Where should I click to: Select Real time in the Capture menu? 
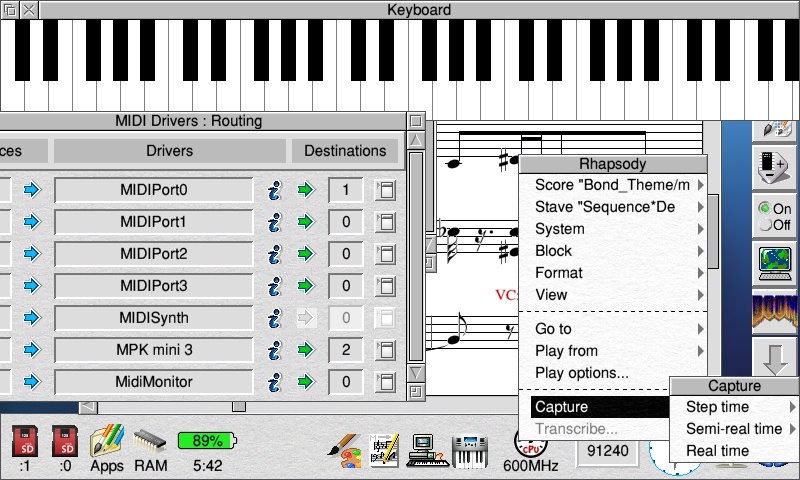[x=718, y=451]
